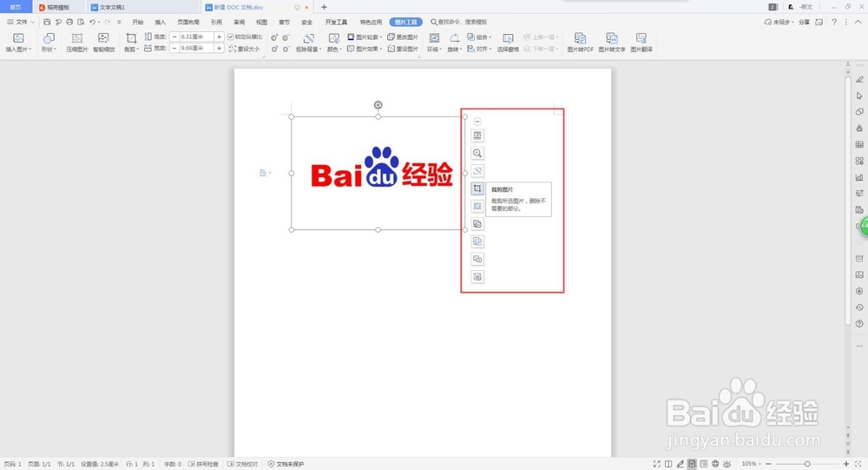868x470 pixels.
Task: Open the 文件 file menu
Action: (21, 23)
